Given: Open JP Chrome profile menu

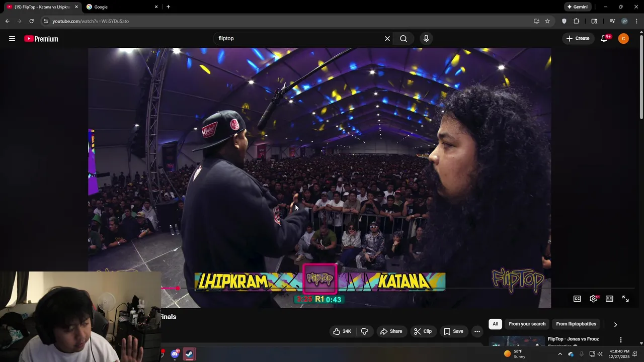Looking at the screenshot, I should pyautogui.click(x=624, y=21).
